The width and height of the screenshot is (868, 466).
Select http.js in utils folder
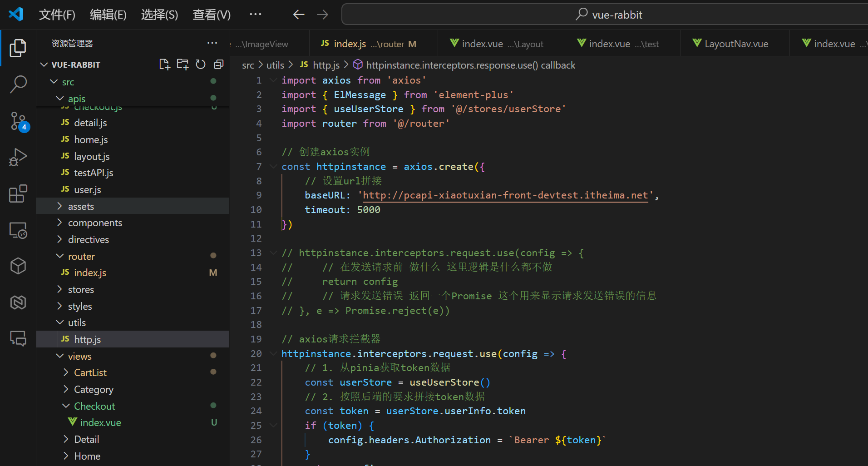click(x=133, y=339)
